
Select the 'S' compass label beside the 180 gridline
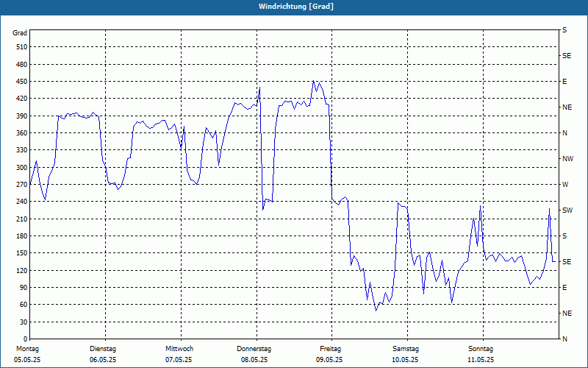[564, 236]
